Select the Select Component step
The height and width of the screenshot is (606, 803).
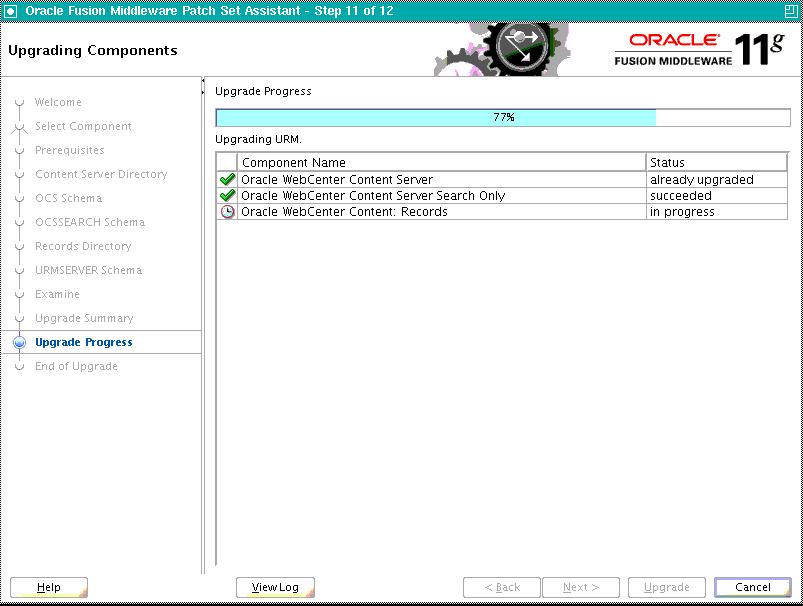[x=83, y=127]
